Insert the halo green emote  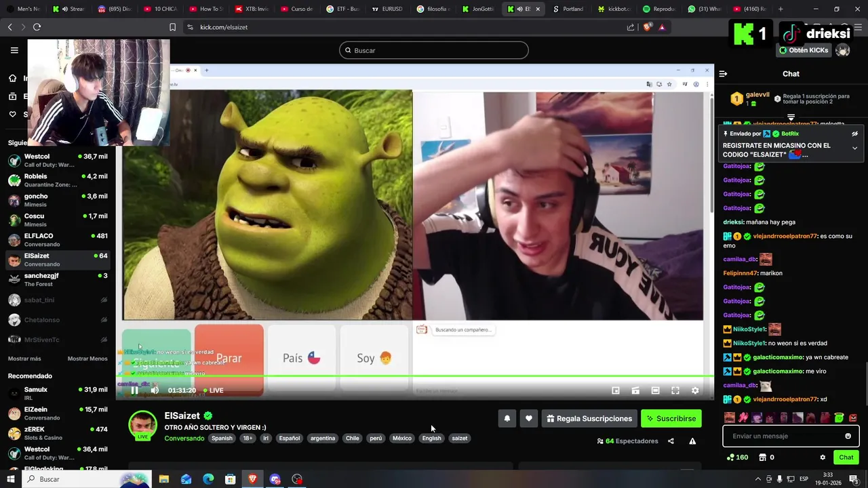tap(839, 418)
